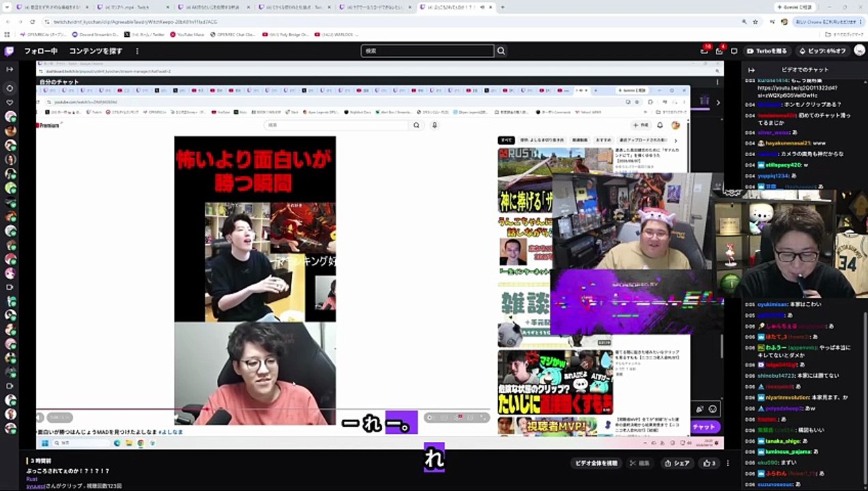Image resolution: width=868 pixels, height=491 pixels.
Task: Open the WEBLOCK bookmark
Action: (335, 34)
